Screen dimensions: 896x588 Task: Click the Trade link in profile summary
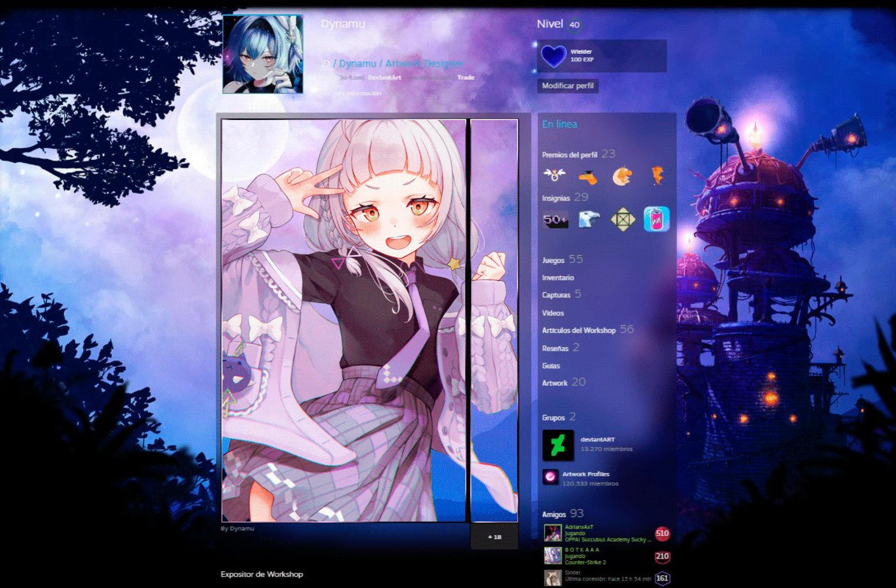tap(466, 78)
